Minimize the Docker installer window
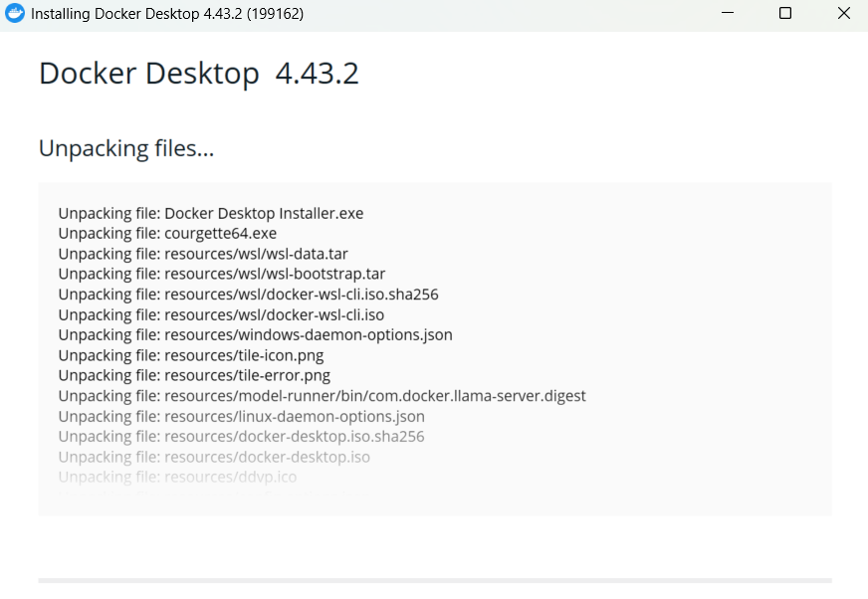This screenshot has height=599, width=868. [728, 13]
